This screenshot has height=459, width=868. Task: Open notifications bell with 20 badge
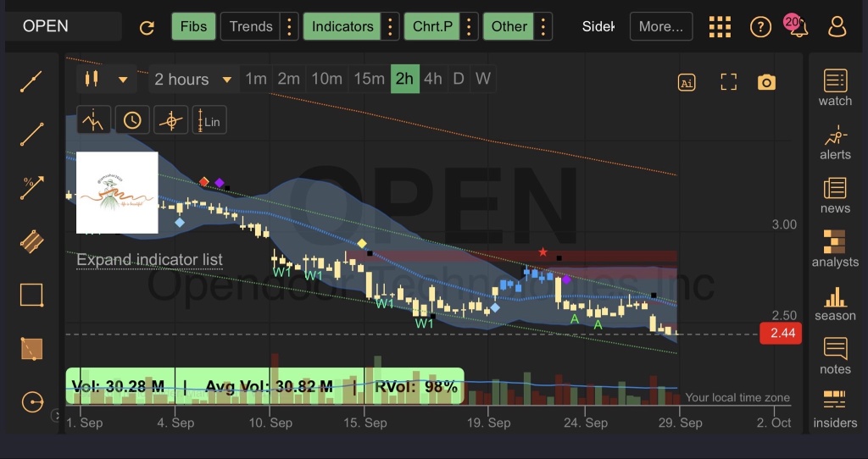pos(797,25)
